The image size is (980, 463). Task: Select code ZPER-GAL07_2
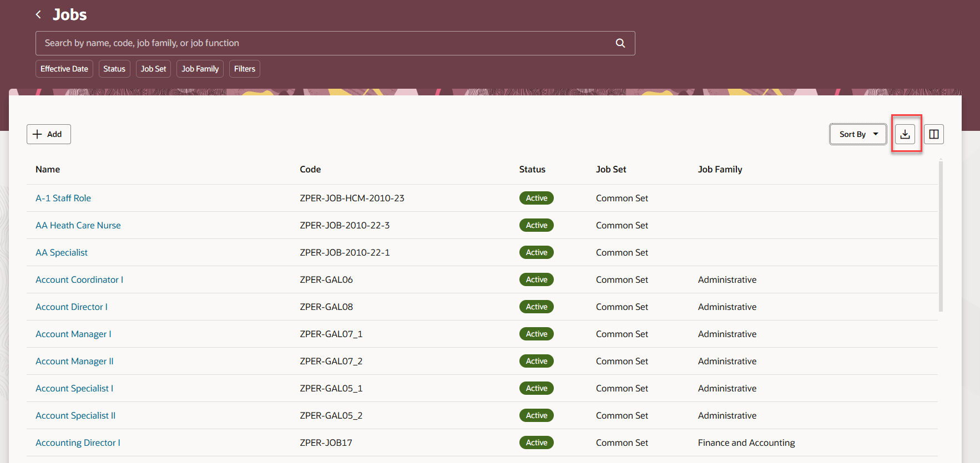[x=331, y=361]
